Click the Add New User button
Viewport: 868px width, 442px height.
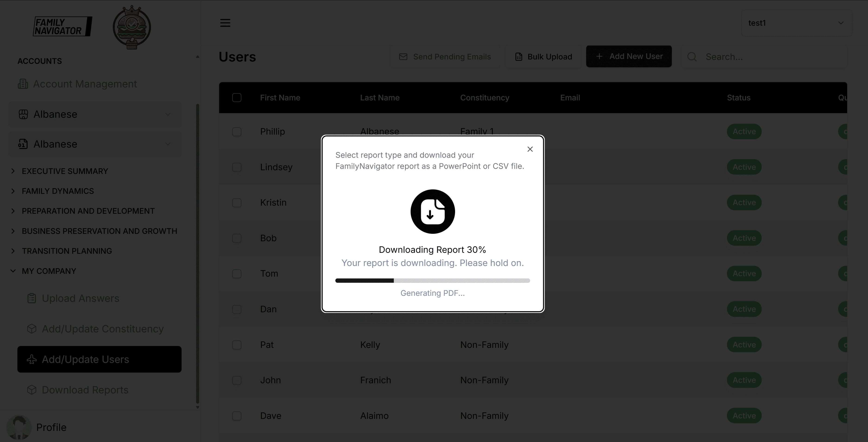[x=629, y=57]
